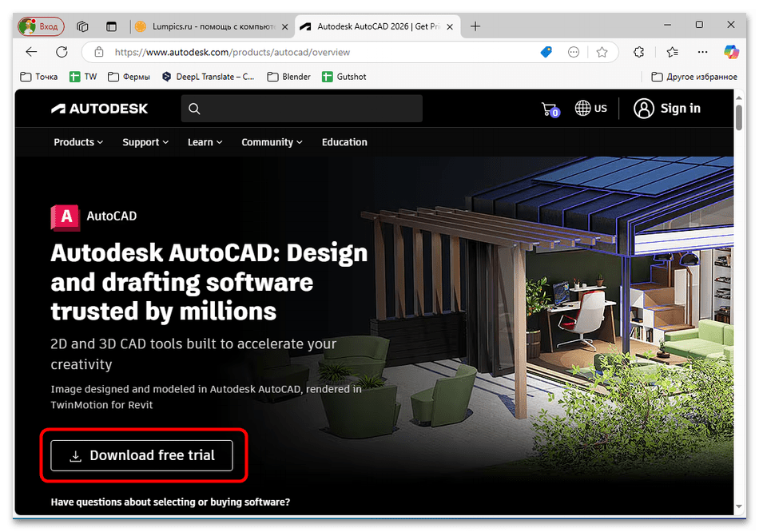Go to the Autodesk home logo

99,109
